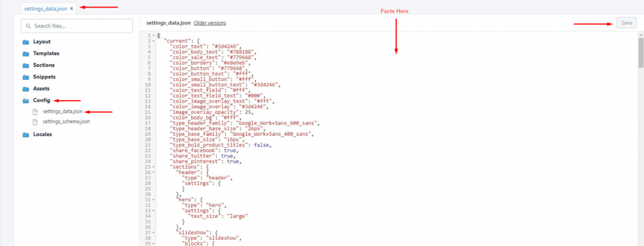The width and height of the screenshot is (644, 246).
Task: Click the Templates folder icon
Action: click(26, 53)
